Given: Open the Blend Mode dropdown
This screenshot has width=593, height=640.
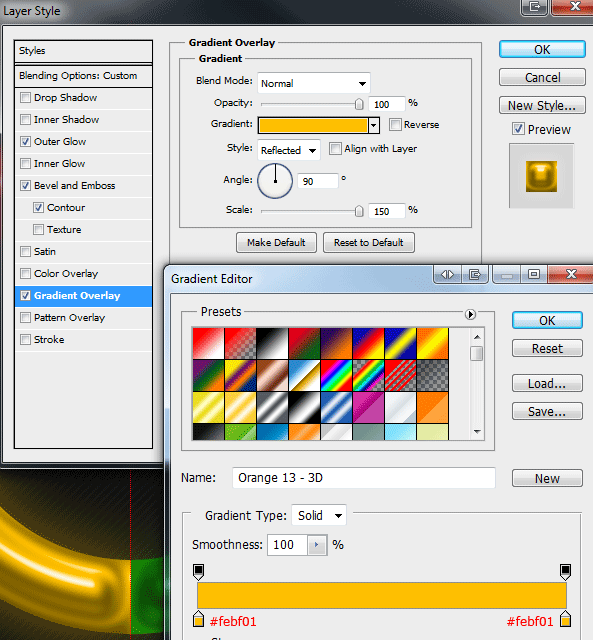Looking at the screenshot, I should [314, 83].
